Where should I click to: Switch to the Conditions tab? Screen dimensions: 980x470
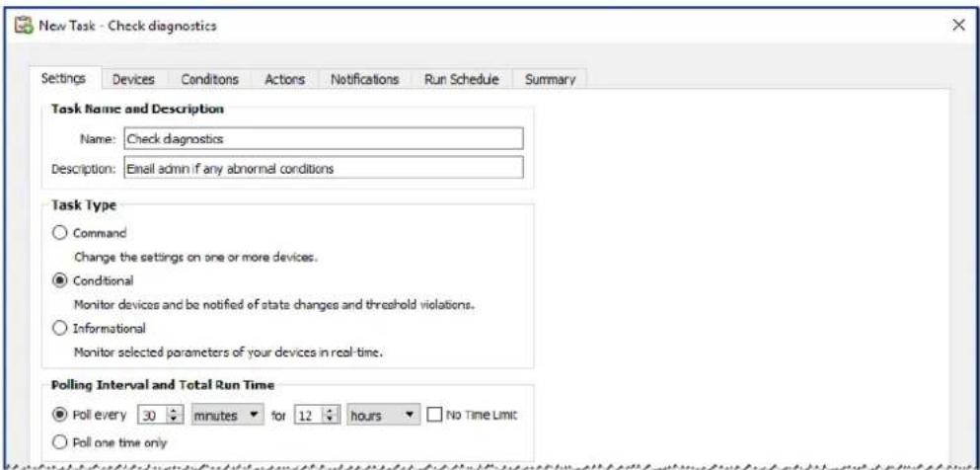[x=209, y=79]
